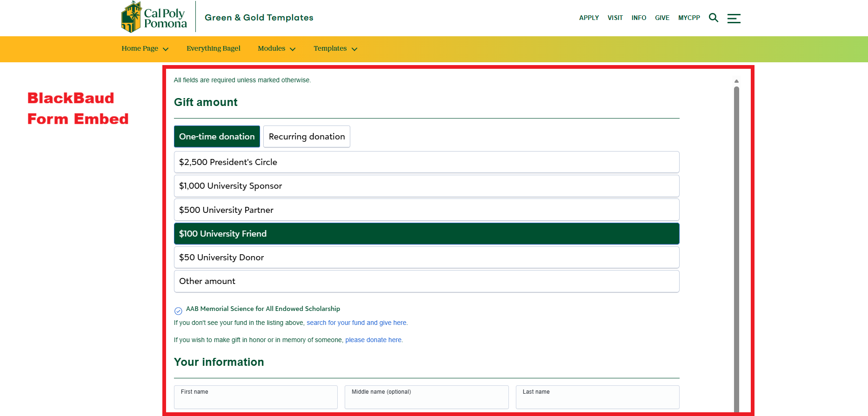Viewport: 868px width, 416px height.
Task: Open the Templates dropdown menu
Action: coord(335,49)
